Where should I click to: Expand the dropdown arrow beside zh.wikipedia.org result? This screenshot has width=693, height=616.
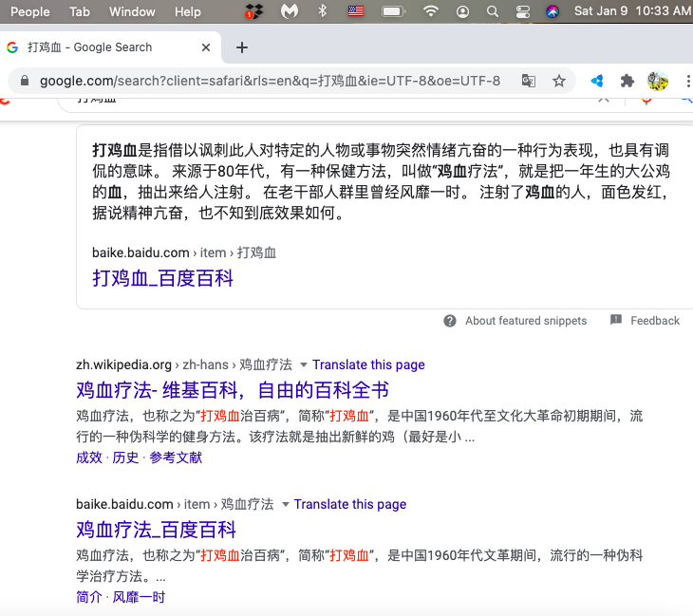(304, 364)
